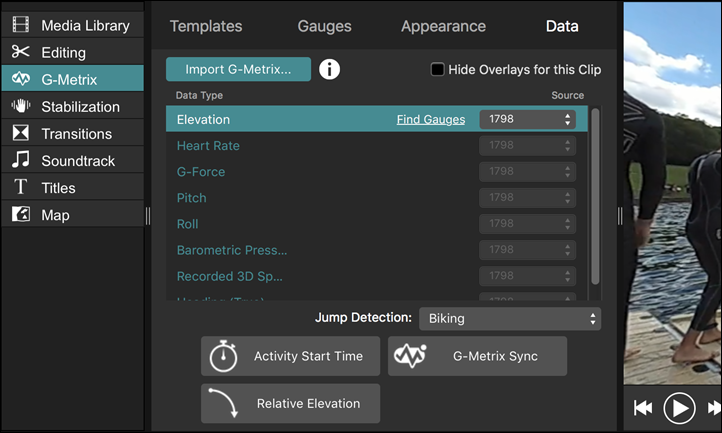This screenshot has height=433, width=722.
Task: Switch to the Gauges tab
Action: [324, 26]
